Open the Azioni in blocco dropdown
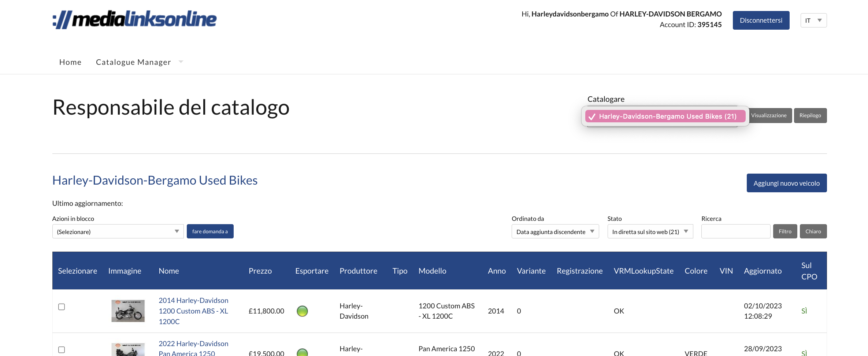Screen dimensions: 868x356 pos(118,231)
